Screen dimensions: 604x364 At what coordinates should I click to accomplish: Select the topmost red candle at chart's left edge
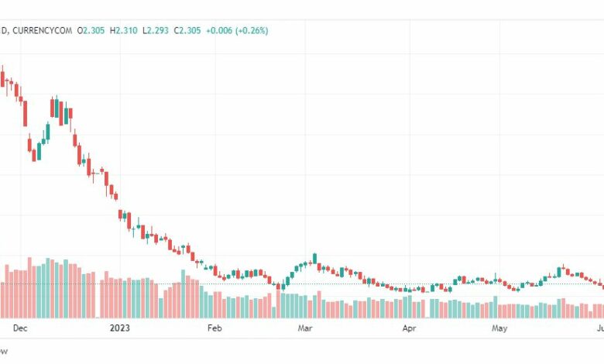2,78
